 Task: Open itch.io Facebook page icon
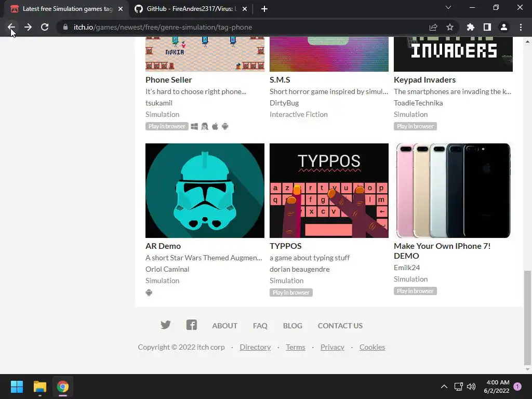tap(191, 325)
